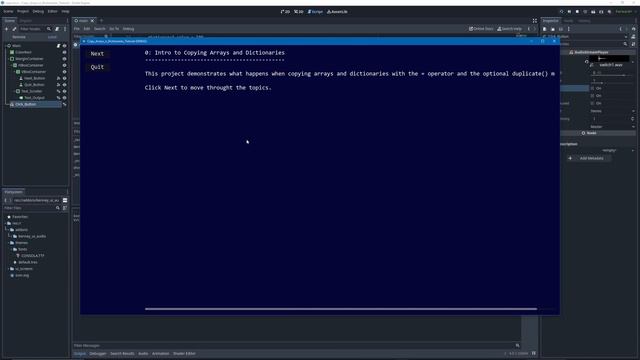
Task: Select the ColorRect node in scene tree
Action: (x=23, y=52)
